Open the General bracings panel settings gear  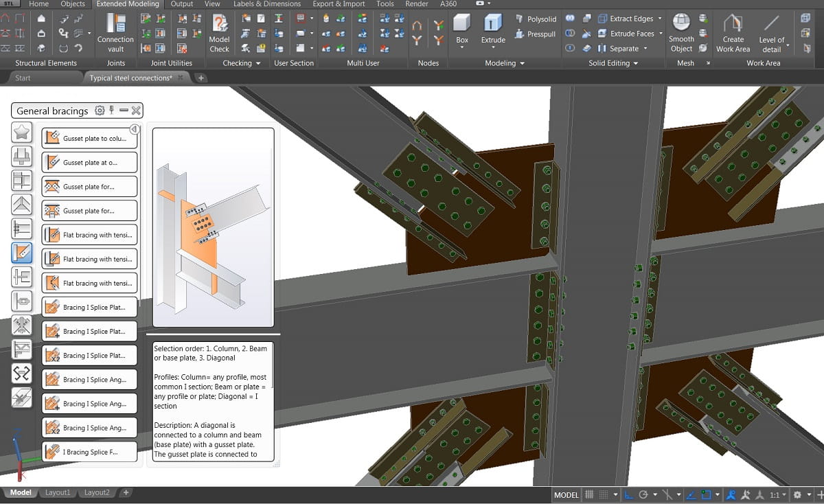click(x=100, y=111)
